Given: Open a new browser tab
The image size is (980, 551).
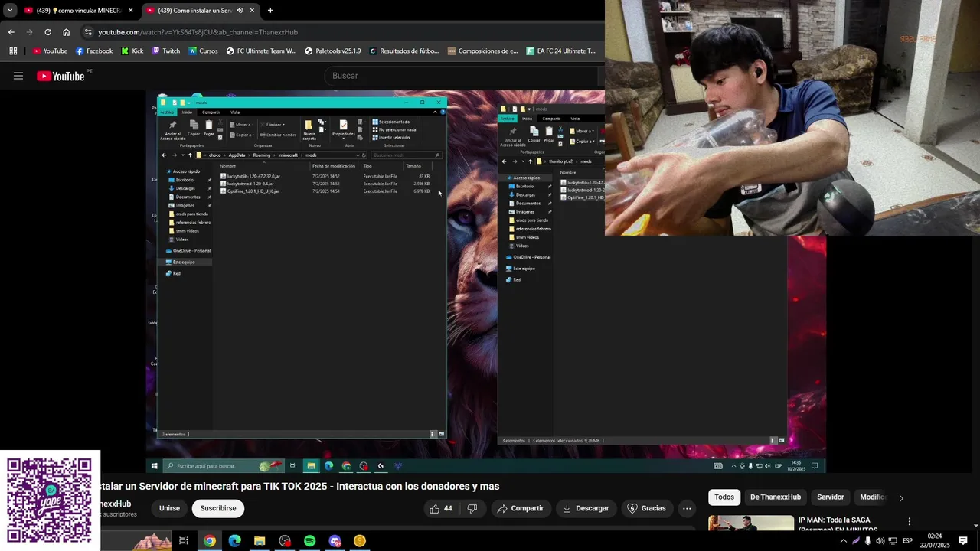Looking at the screenshot, I should 270,11.
